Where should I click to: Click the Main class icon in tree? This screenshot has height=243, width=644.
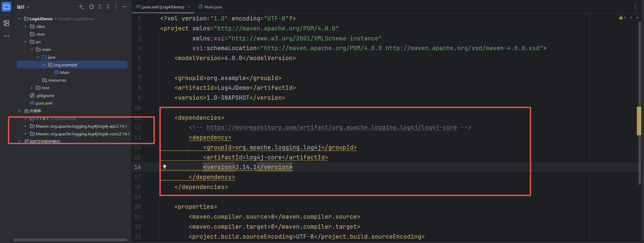[x=57, y=72]
